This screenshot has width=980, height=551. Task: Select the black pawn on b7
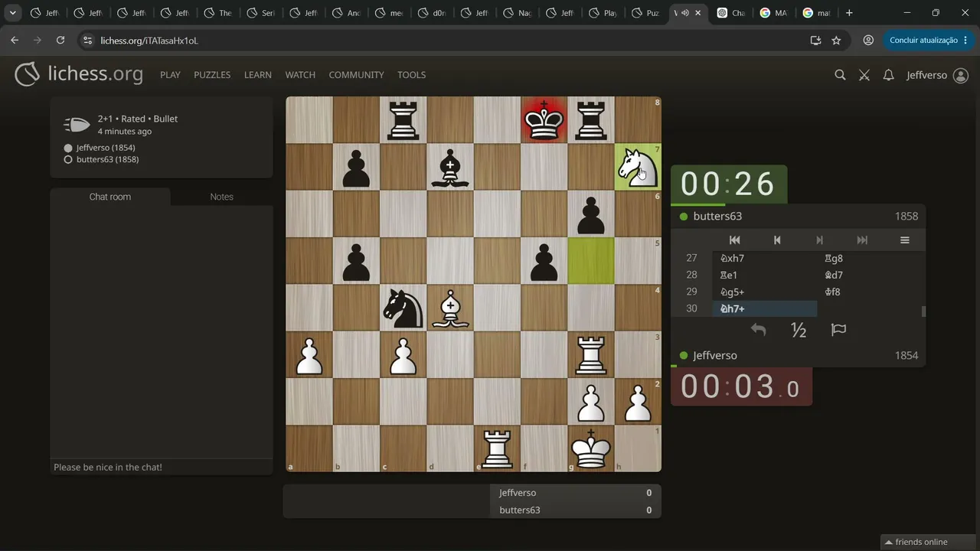pos(356,167)
